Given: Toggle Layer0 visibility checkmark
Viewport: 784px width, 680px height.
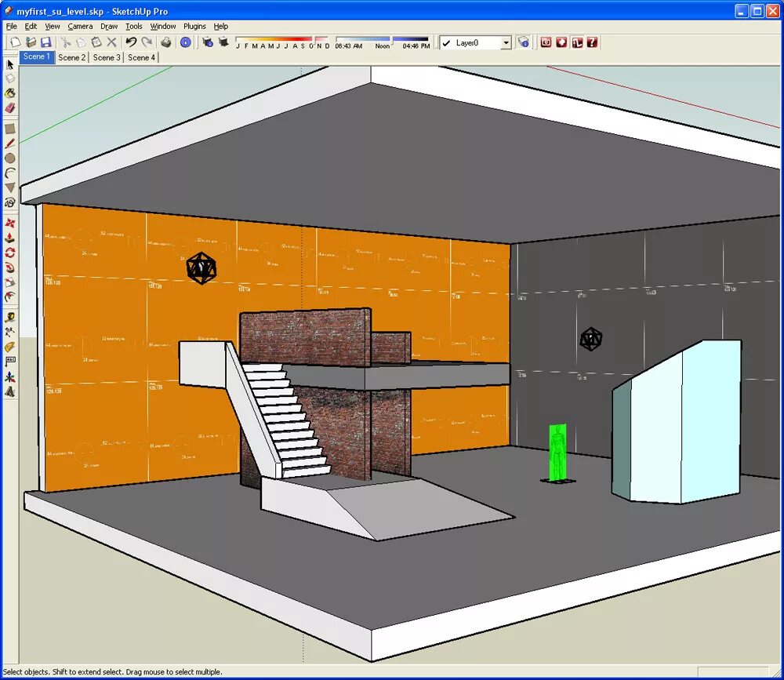Looking at the screenshot, I should tap(447, 42).
